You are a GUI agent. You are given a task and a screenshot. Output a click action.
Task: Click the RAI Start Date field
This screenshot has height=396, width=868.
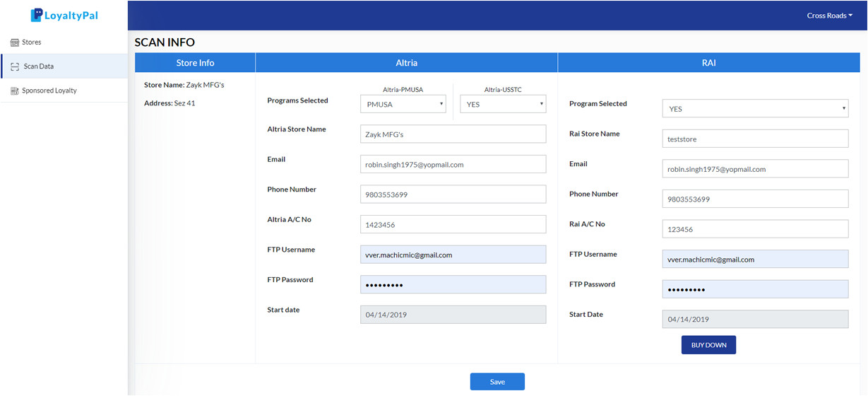[755, 319]
